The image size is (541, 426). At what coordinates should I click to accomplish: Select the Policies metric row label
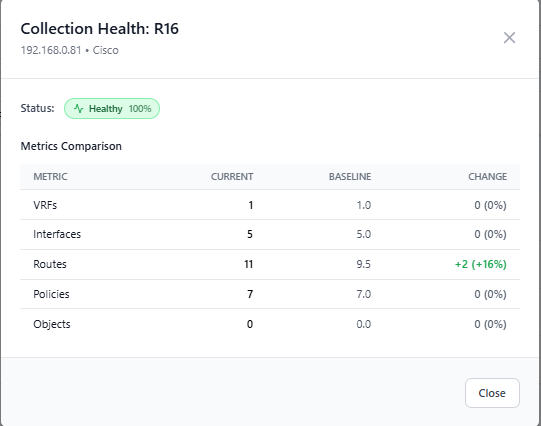click(51, 294)
